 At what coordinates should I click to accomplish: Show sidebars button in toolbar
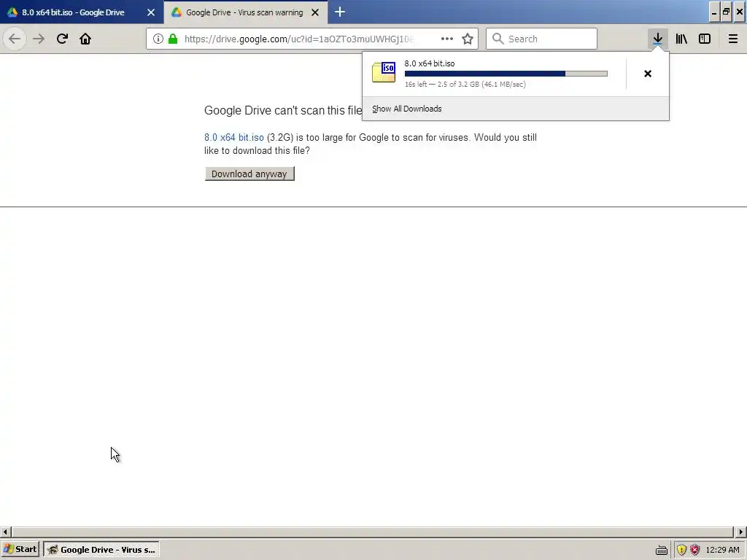[x=705, y=39]
